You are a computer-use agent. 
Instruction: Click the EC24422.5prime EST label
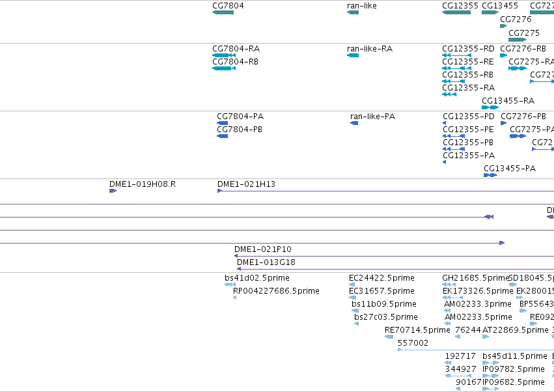click(381, 278)
